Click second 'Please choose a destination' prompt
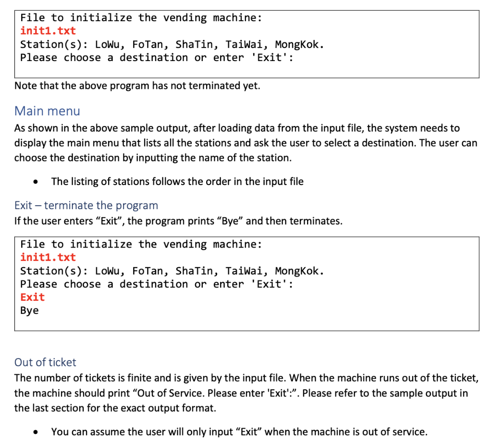This screenshot has width=492, height=448. point(157,284)
